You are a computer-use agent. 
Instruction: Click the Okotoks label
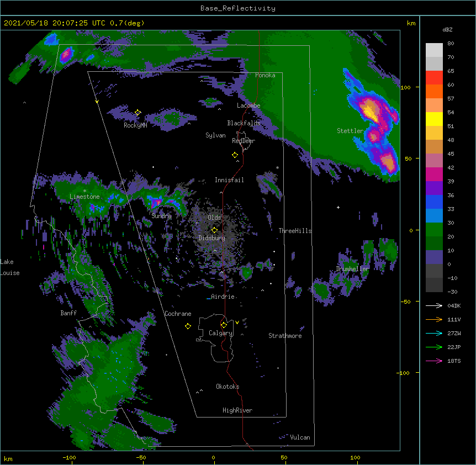tap(228, 387)
